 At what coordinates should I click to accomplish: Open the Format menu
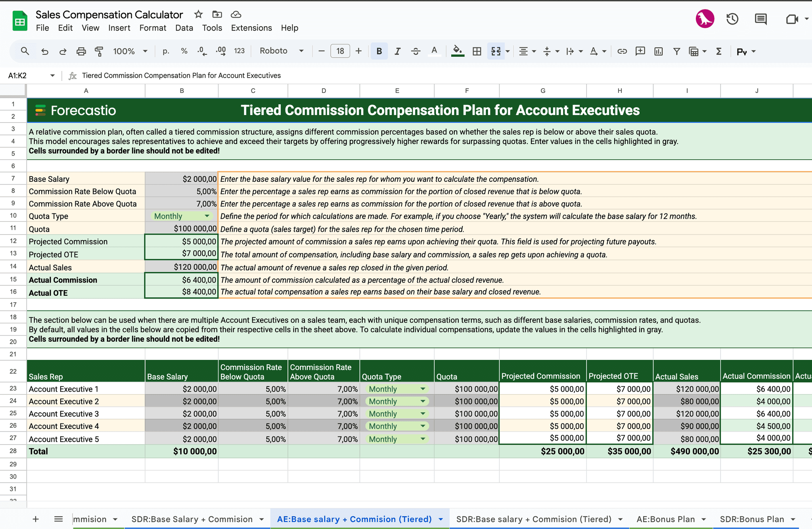(x=153, y=28)
